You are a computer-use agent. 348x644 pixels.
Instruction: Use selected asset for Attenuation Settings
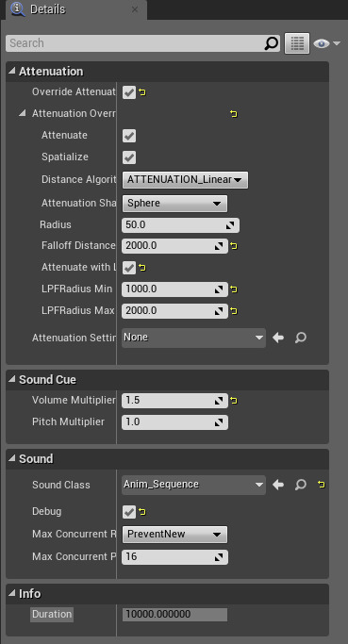point(278,338)
